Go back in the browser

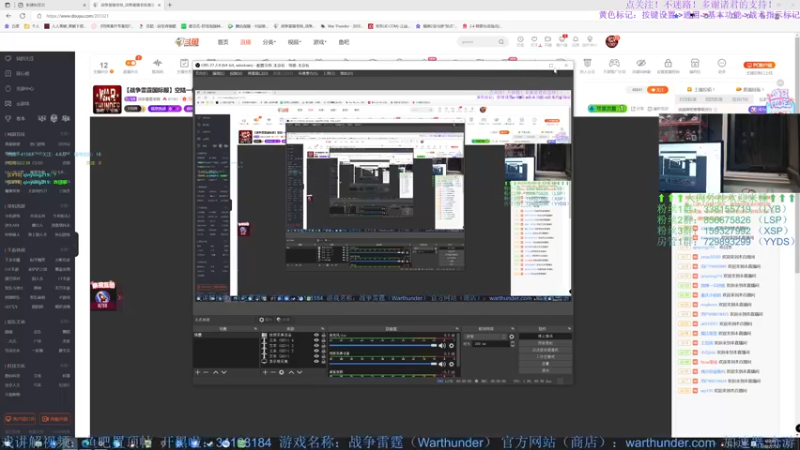(x=9, y=16)
